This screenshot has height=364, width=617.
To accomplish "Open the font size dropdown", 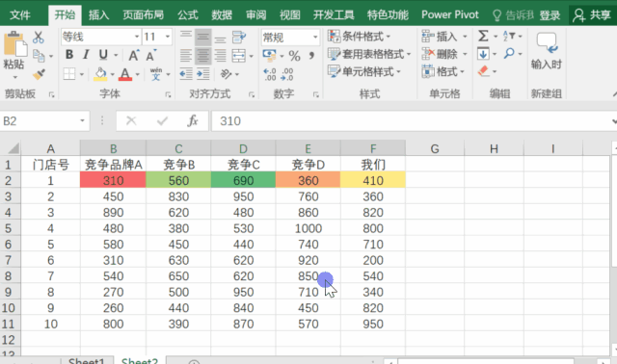I will pyautogui.click(x=168, y=37).
